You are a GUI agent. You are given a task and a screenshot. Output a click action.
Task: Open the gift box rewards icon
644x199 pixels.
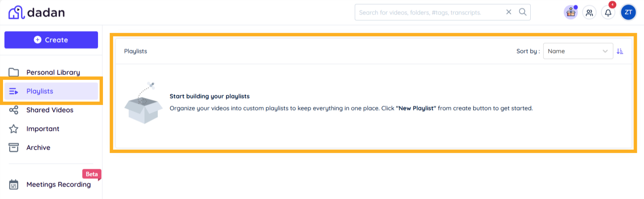click(x=571, y=13)
